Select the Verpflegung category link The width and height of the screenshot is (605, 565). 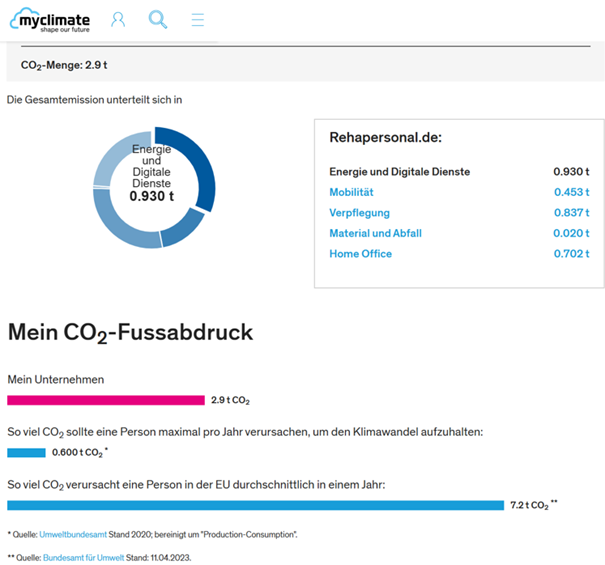(359, 213)
